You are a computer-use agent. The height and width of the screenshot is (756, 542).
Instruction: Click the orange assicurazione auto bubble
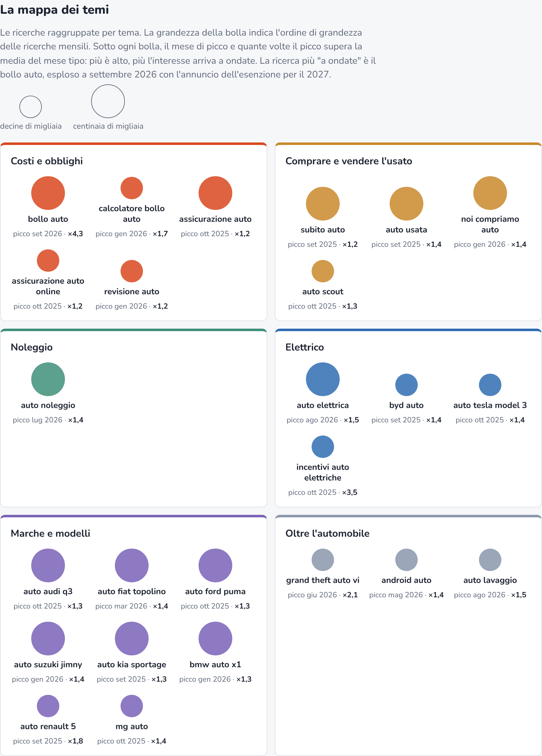tap(215, 193)
